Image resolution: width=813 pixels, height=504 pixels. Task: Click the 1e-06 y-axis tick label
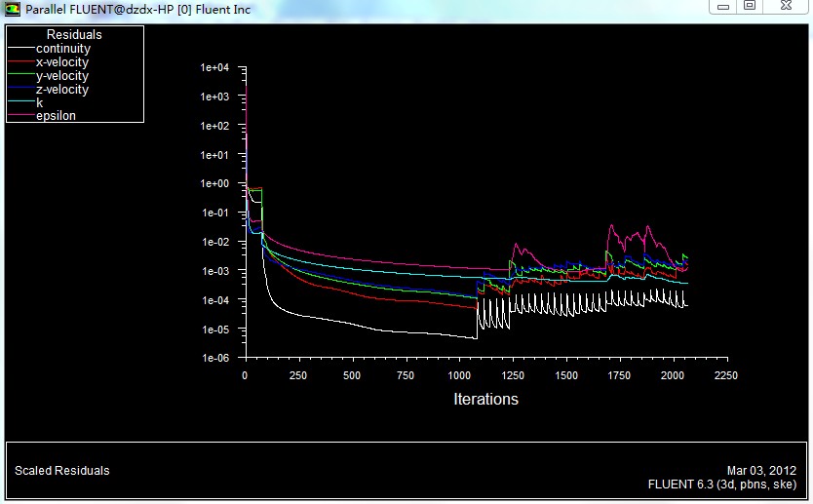click(x=214, y=358)
